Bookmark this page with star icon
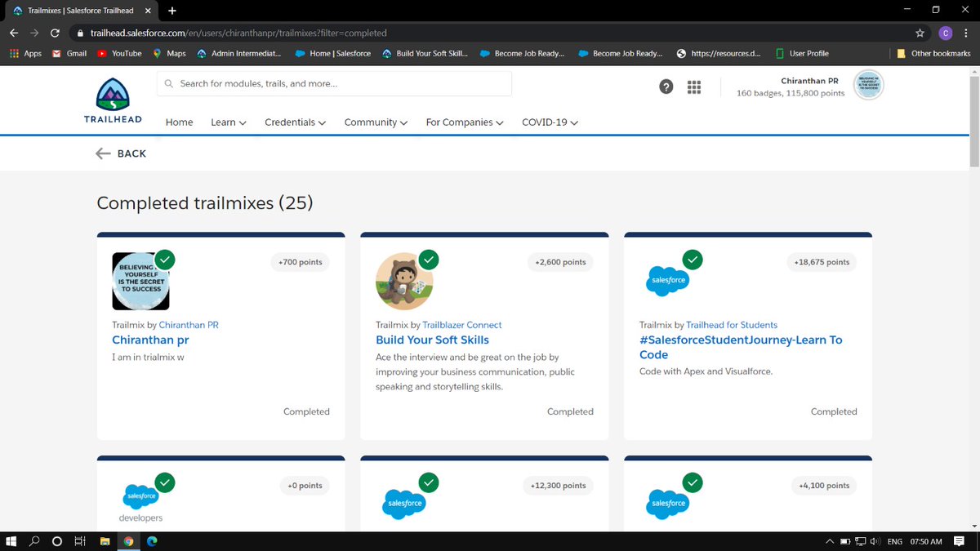The width and height of the screenshot is (980, 551). (x=920, y=33)
